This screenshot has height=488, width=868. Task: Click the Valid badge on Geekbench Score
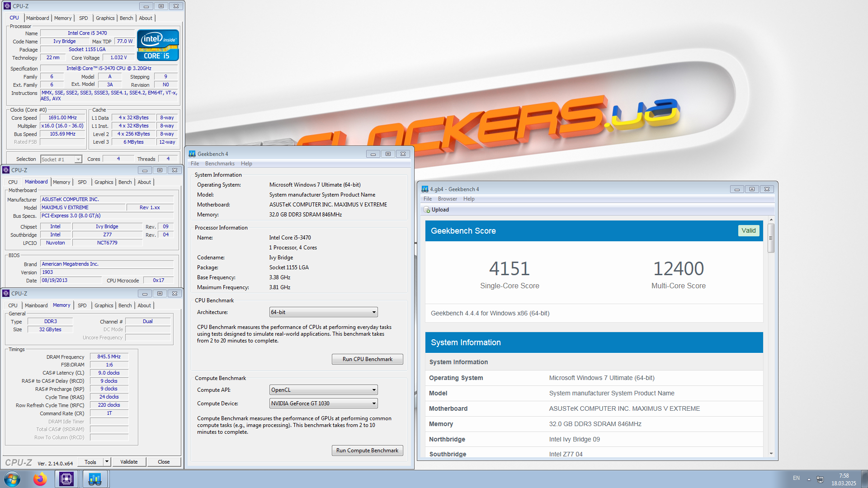point(749,230)
